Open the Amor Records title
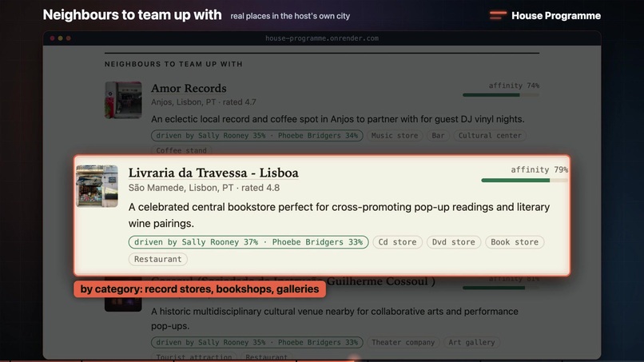 coord(189,89)
